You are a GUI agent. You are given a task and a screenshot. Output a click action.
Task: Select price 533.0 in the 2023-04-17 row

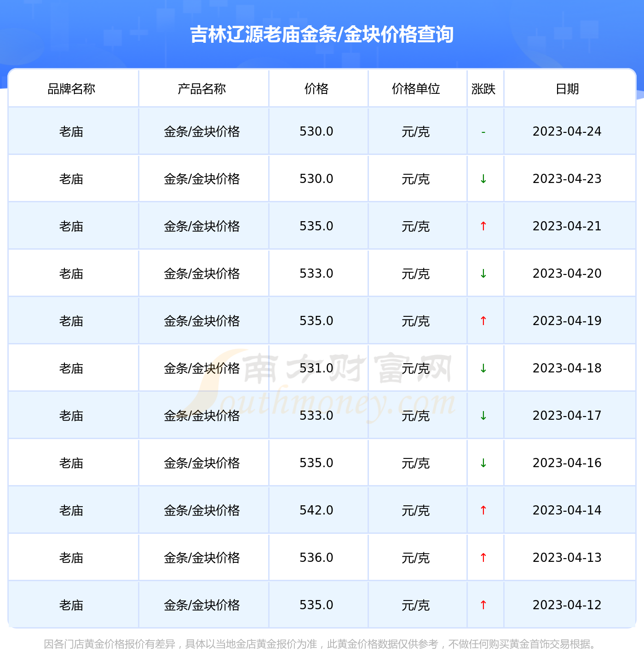pos(316,416)
